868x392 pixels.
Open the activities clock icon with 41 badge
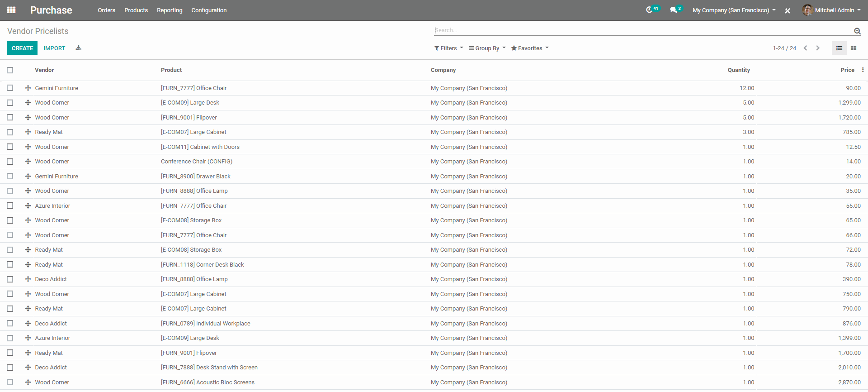pos(652,10)
